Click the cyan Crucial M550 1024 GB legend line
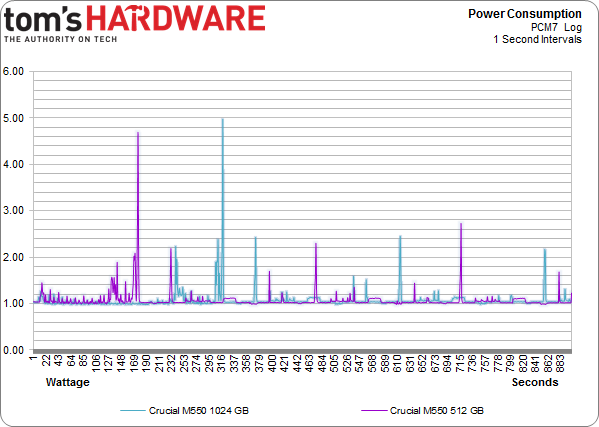The width and height of the screenshot is (599, 427). [133, 411]
